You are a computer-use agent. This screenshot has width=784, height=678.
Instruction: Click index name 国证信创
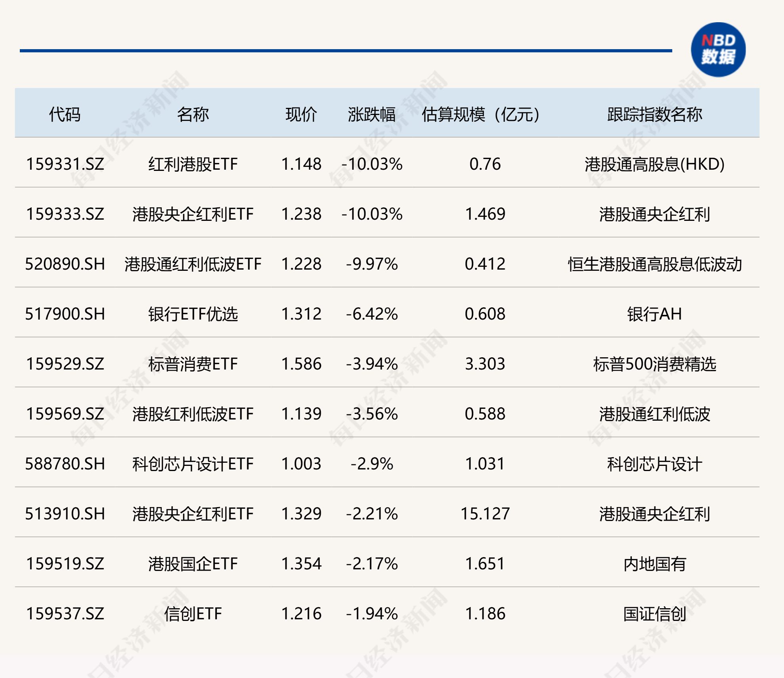pyautogui.click(x=655, y=614)
